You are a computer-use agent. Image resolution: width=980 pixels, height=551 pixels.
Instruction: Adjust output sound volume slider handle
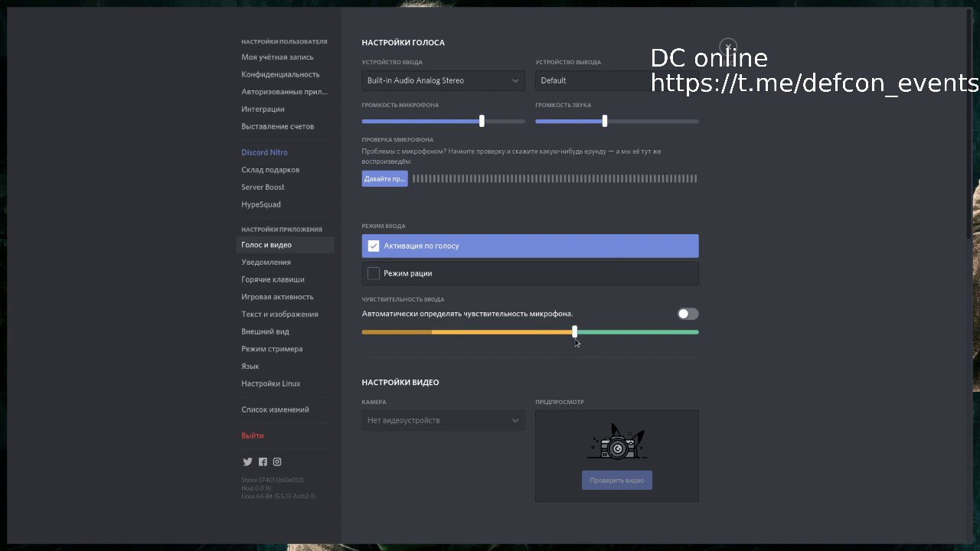click(x=605, y=121)
